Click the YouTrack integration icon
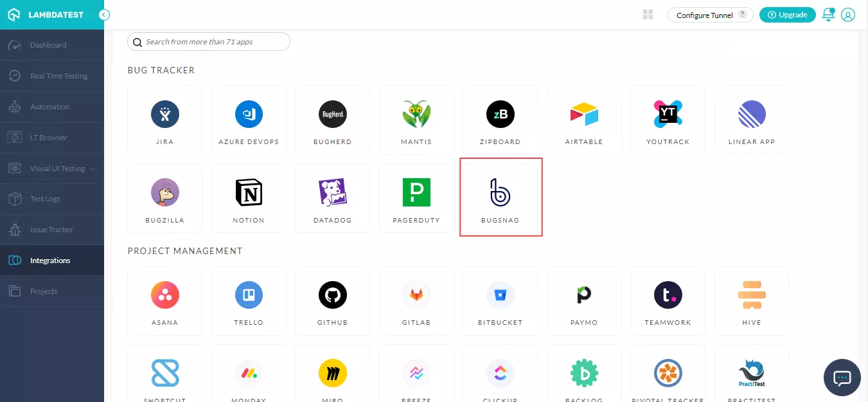Viewport: 868px width, 402px height. click(668, 115)
